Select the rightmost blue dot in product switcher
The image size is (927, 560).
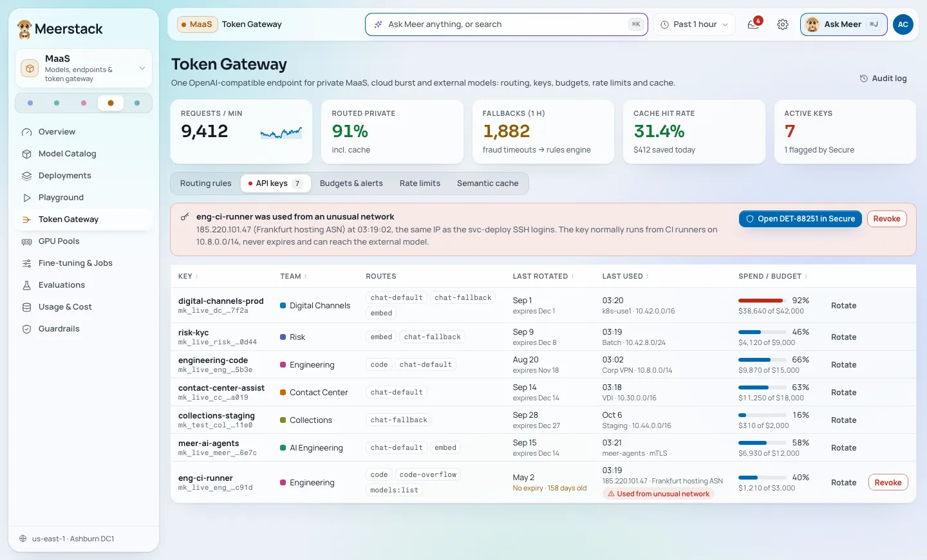[x=137, y=103]
